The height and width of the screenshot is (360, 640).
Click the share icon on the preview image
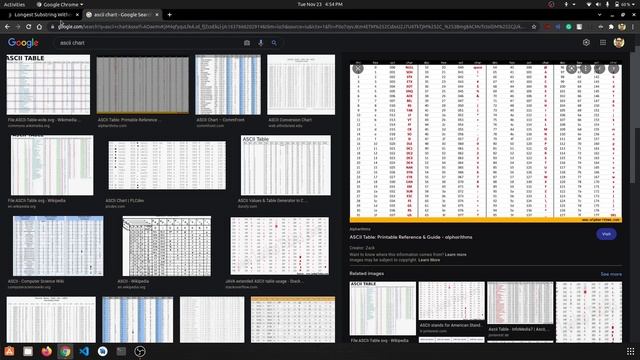click(571, 69)
